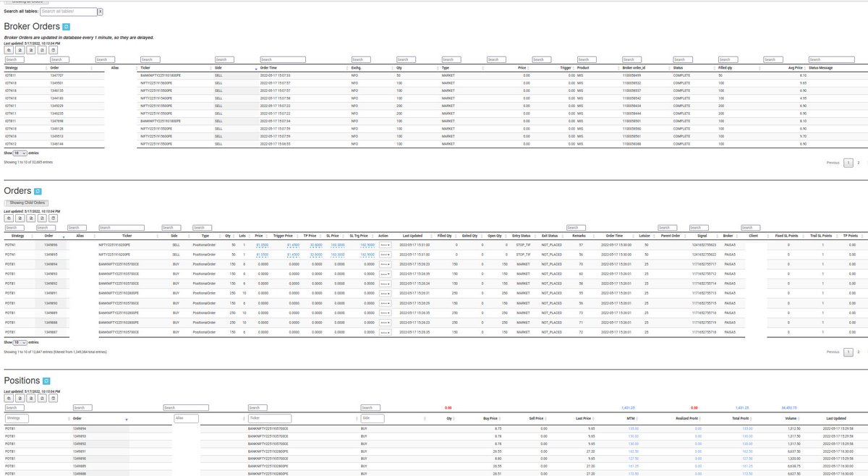Click the PDF export icon under Broker Orders
The image size is (868, 476).
coord(42,49)
